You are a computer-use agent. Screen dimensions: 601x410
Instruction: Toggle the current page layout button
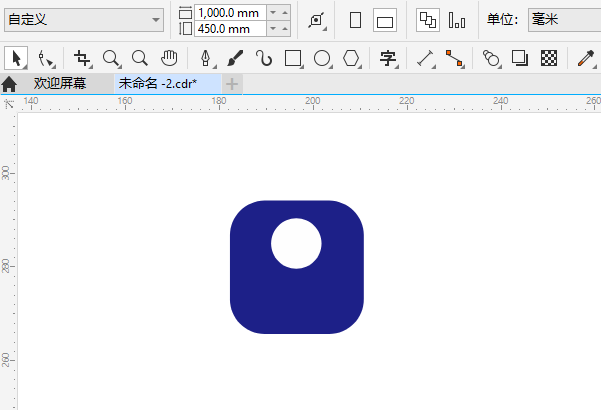(457, 20)
